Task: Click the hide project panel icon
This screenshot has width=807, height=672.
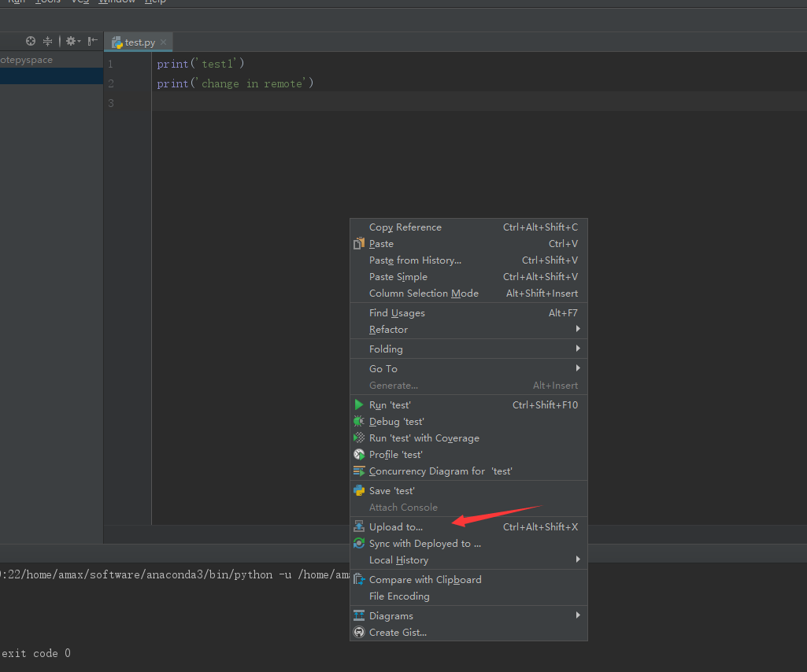Action: [x=93, y=41]
